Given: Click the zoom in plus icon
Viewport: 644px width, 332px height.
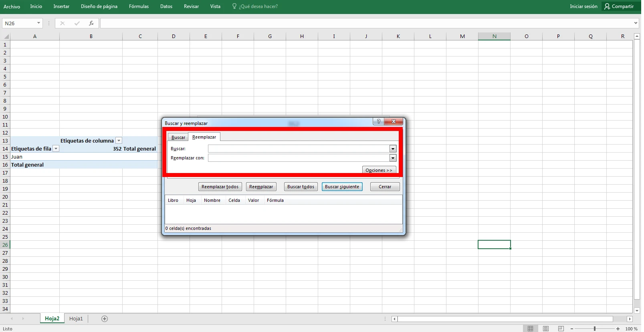Looking at the screenshot, I should 618,329.
